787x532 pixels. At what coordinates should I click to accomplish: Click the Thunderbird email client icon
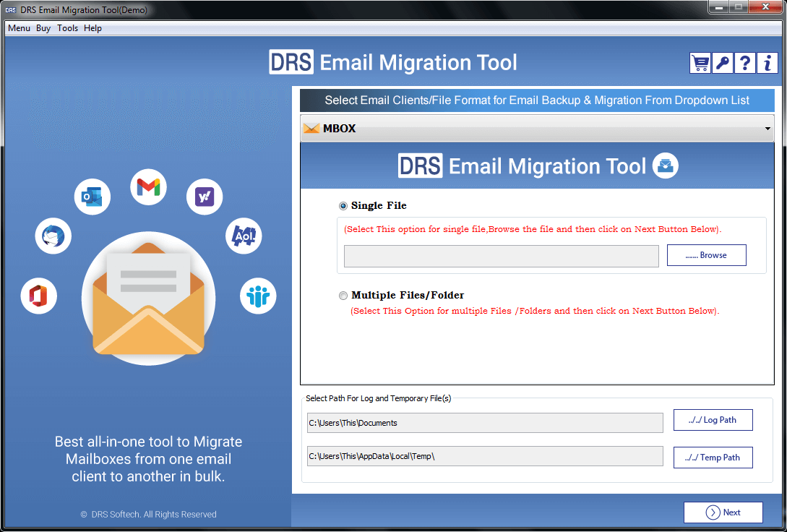coord(53,236)
